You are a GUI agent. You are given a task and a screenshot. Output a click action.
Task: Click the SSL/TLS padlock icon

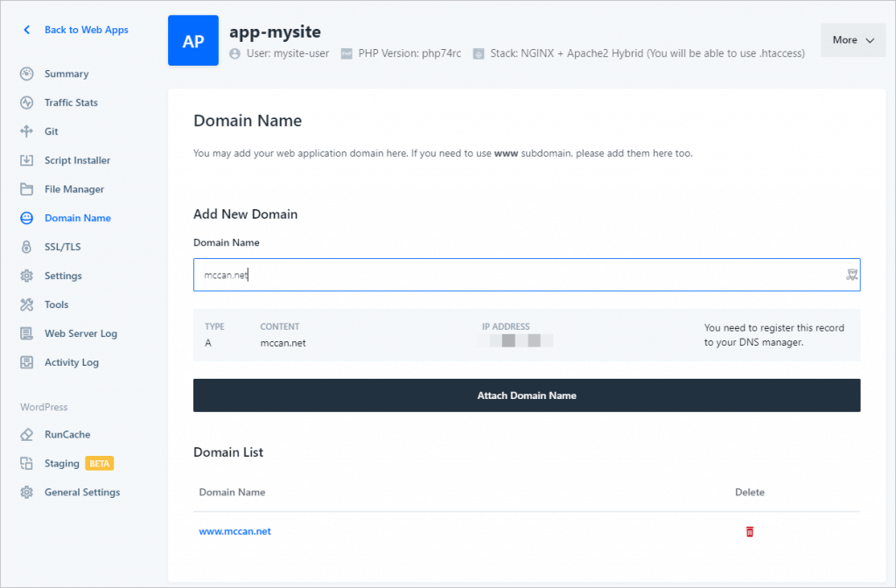click(26, 247)
